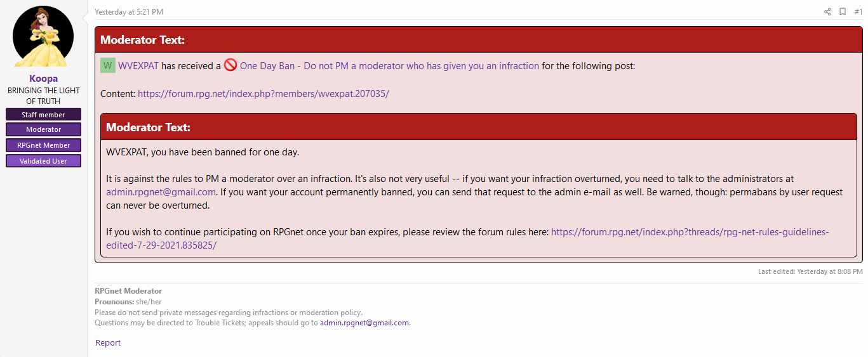
Task: Click the 'Please do not send private messages' line
Action: [x=229, y=313]
